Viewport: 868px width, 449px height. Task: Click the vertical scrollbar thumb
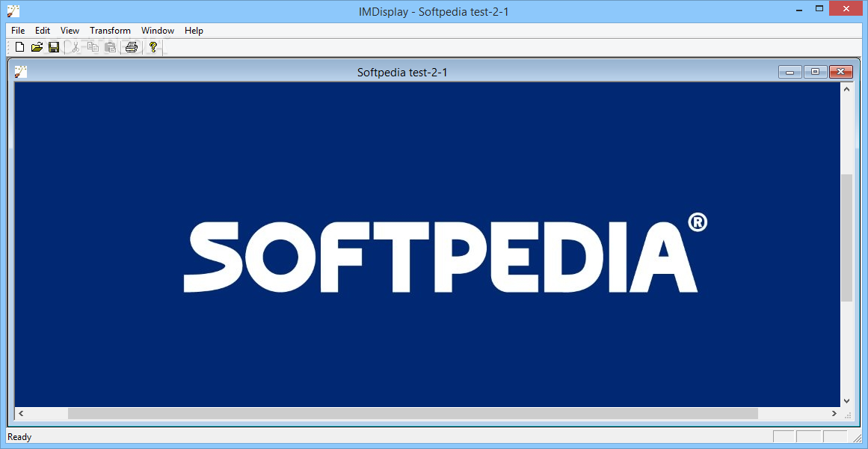[x=846, y=238]
